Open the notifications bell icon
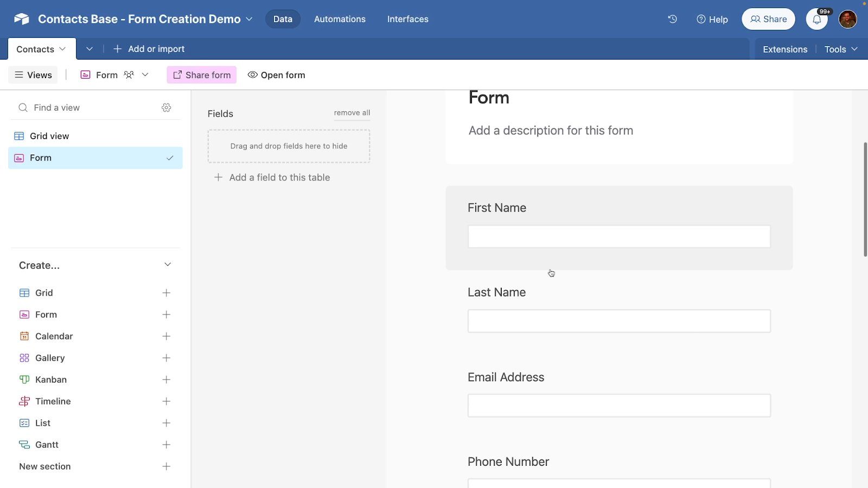Viewport: 868px width, 488px height. 816,20
